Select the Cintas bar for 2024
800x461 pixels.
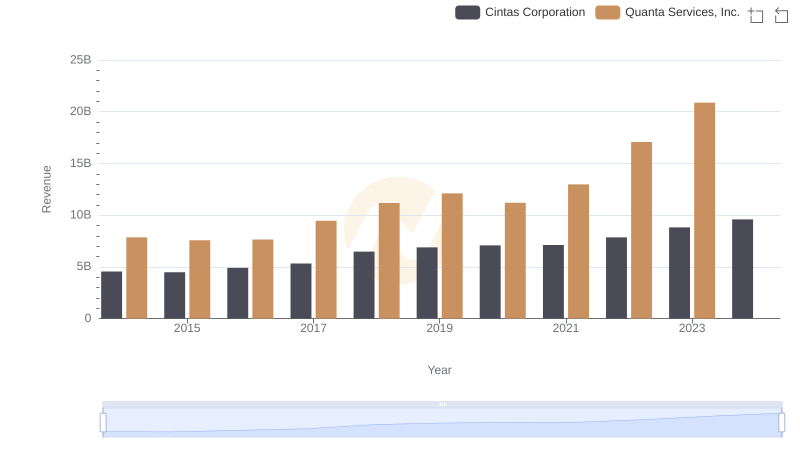pos(742,269)
